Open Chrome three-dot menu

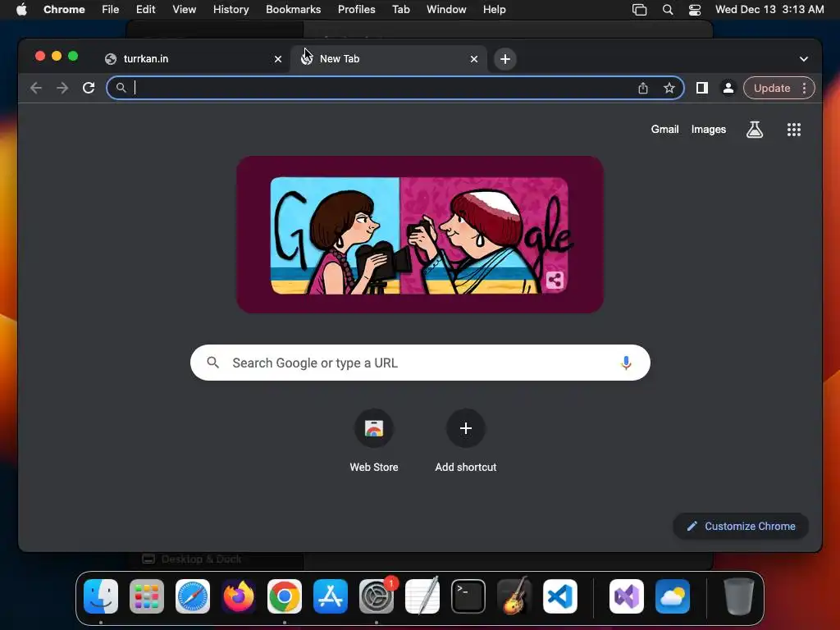tap(804, 88)
